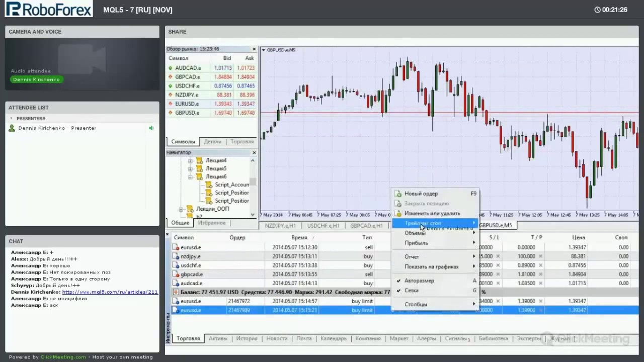
Task: Select the Лекция4 folder icon
Action: pyautogui.click(x=199, y=160)
